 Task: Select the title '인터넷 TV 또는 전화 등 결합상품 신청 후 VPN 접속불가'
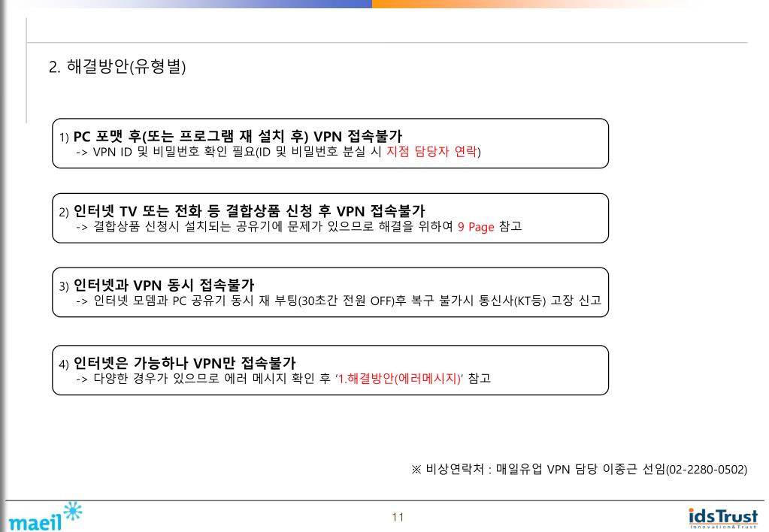pyautogui.click(x=249, y=211)
